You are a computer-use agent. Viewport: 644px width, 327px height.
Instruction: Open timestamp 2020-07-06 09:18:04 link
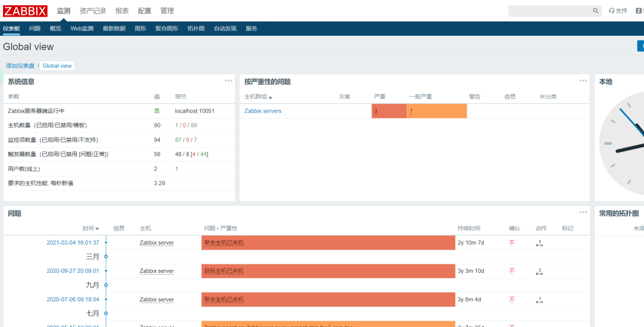coord(73,300)
